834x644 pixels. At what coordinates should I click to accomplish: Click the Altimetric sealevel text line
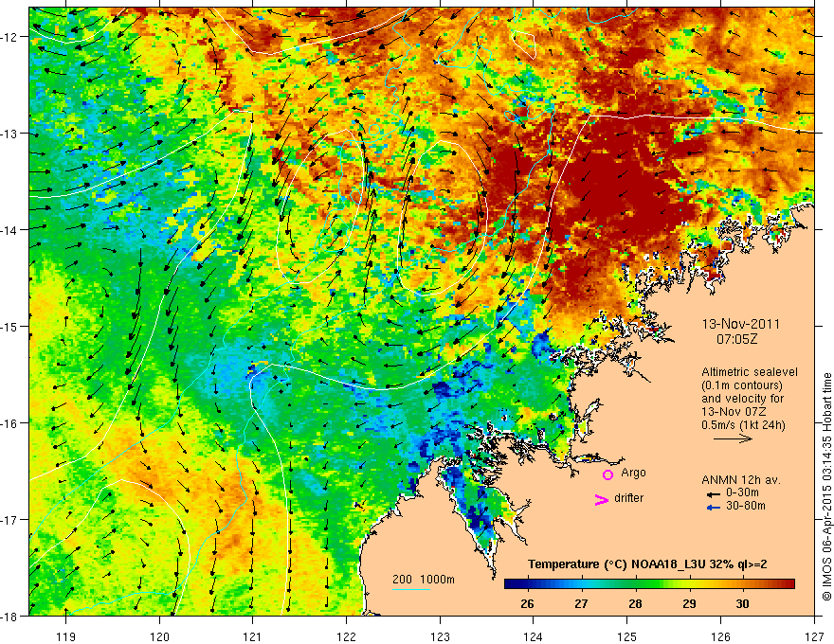click(750, 372)
